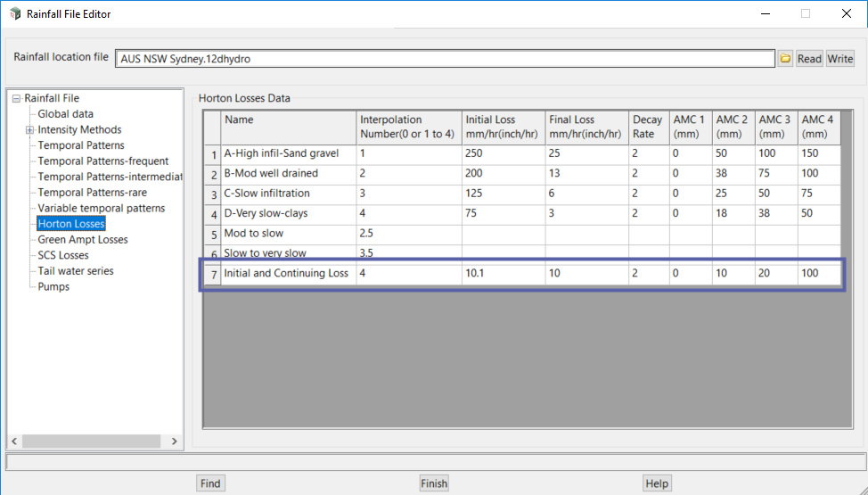This screenshot has width=868, height=495.
Task: Click Initial Loss cell for A-High infil-Sand gravel
Action: pyautogui.click(x=503, y=153)
